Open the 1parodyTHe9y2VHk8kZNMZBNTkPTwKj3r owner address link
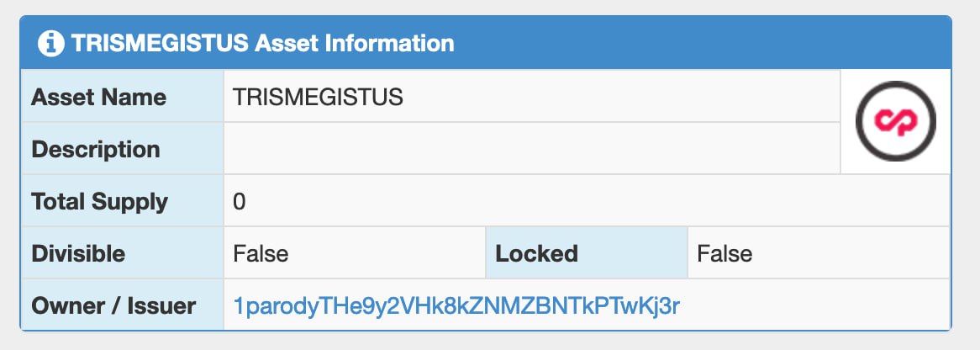Image resolution: width=980 pixels, height=350 pixels. (456, 306)
